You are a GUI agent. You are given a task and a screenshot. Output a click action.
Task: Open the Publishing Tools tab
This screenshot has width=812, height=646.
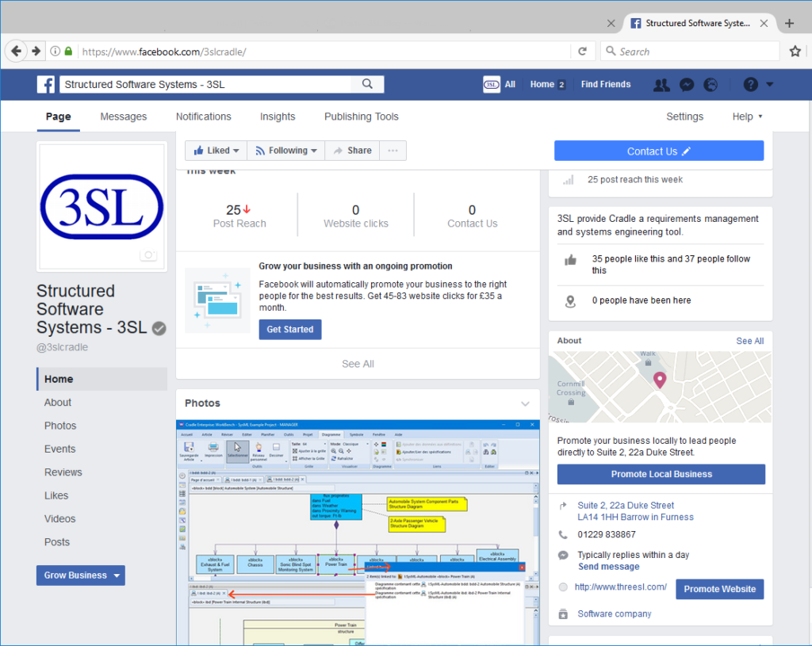[361, 117]
